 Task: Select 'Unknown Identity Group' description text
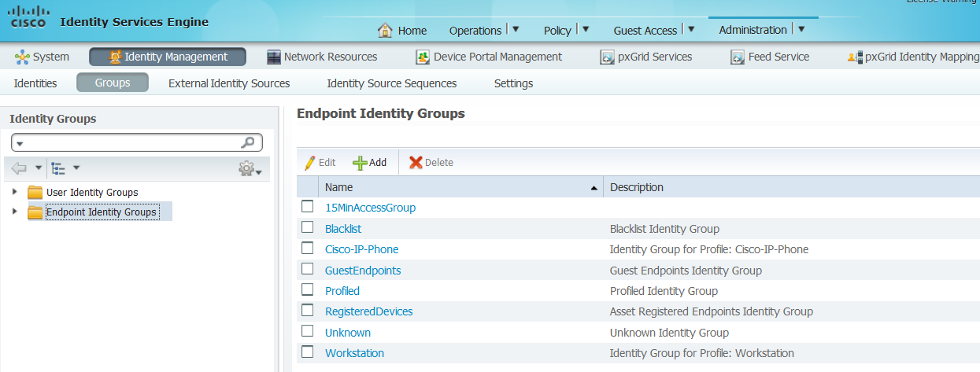coord(670,332)
